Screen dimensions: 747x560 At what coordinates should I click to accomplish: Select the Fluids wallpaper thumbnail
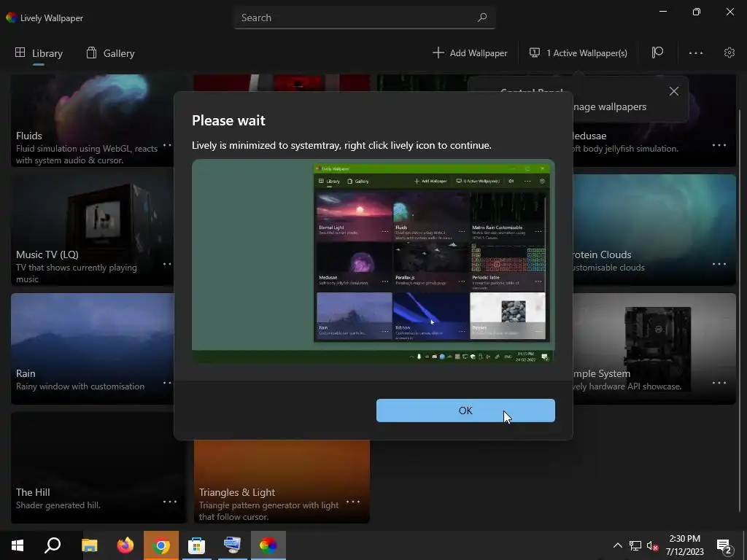click(93, 120)
